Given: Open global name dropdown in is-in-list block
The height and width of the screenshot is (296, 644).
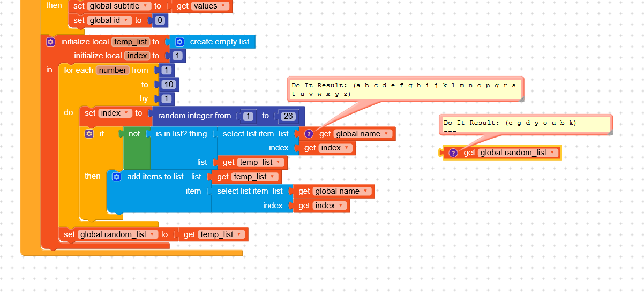Looking at the screenshot, I should 363,134.
